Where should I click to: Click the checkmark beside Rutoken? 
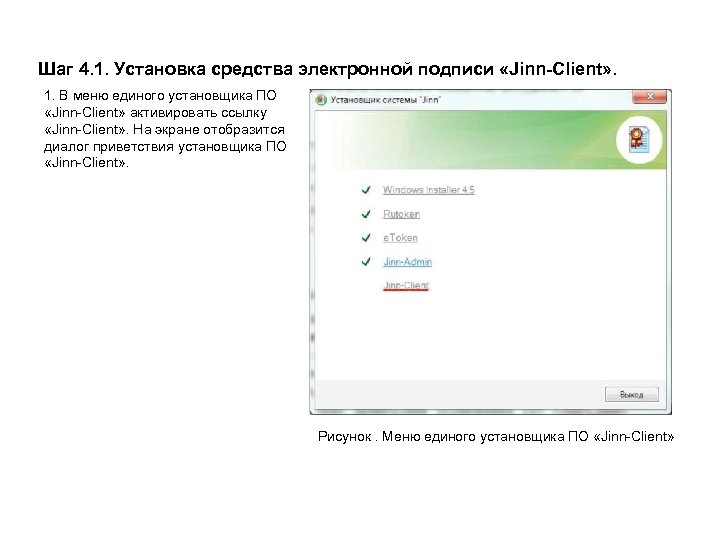[x=366, y=214]
